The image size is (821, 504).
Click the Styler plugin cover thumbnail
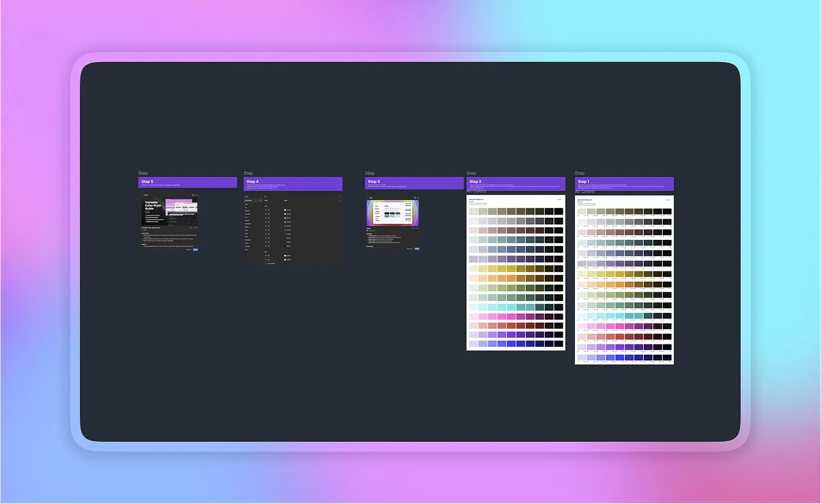click(392, 213)
